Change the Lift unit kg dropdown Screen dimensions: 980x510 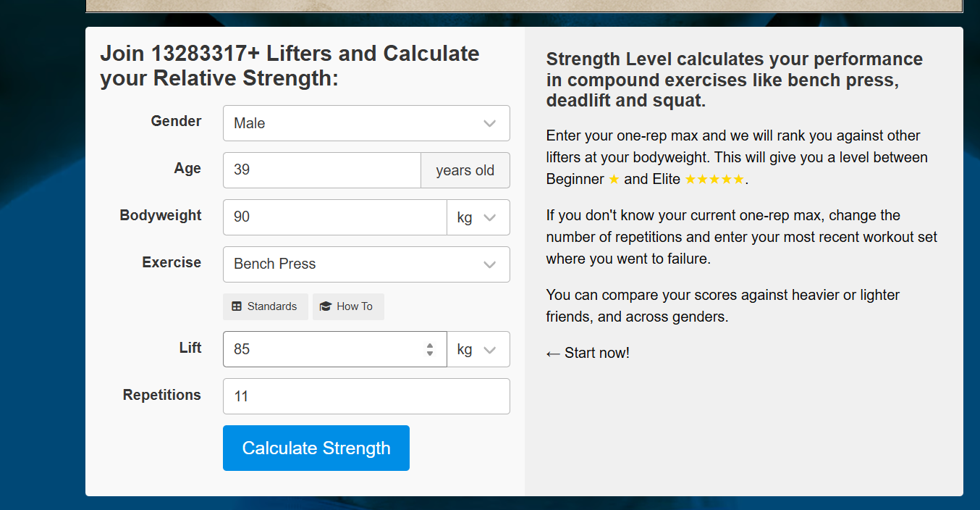[x=478, y=349]
